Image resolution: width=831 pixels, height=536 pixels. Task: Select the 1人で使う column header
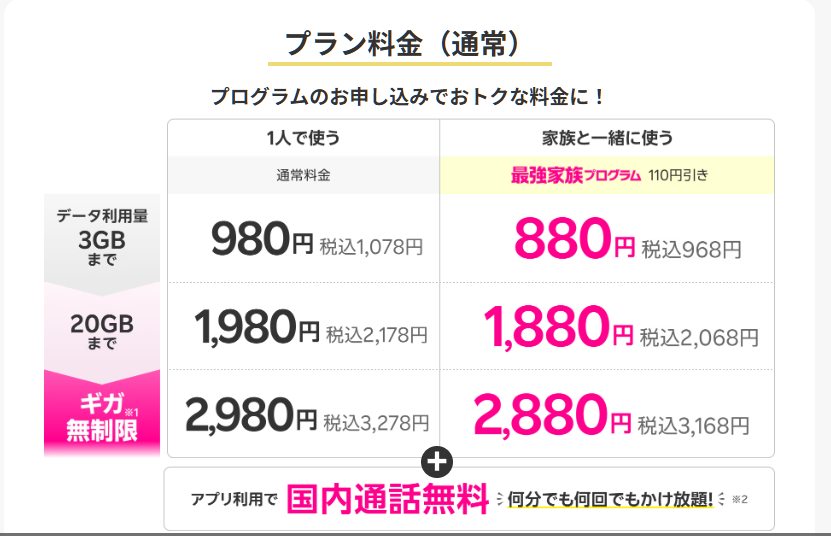[303, 138]
